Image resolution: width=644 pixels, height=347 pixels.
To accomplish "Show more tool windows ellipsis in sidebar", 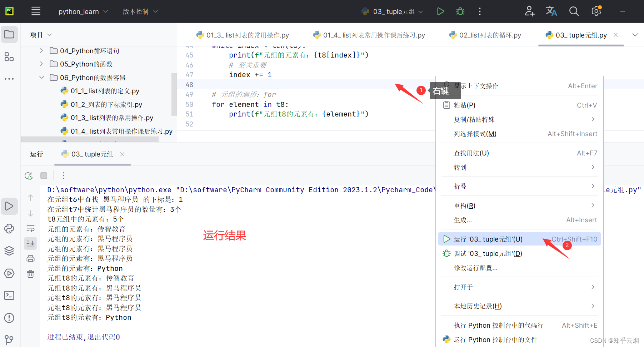I will tap(9, 79).
